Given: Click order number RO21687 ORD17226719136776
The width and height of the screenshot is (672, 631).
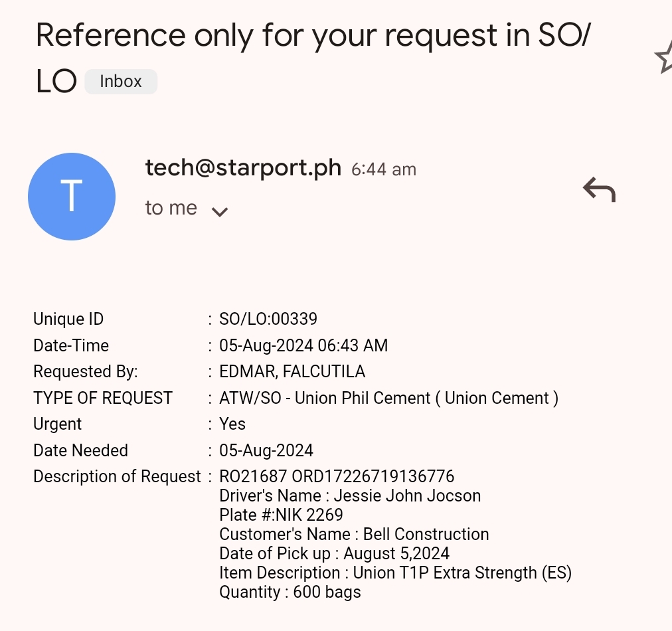Looking at the screenshot, I should (337, 477).
